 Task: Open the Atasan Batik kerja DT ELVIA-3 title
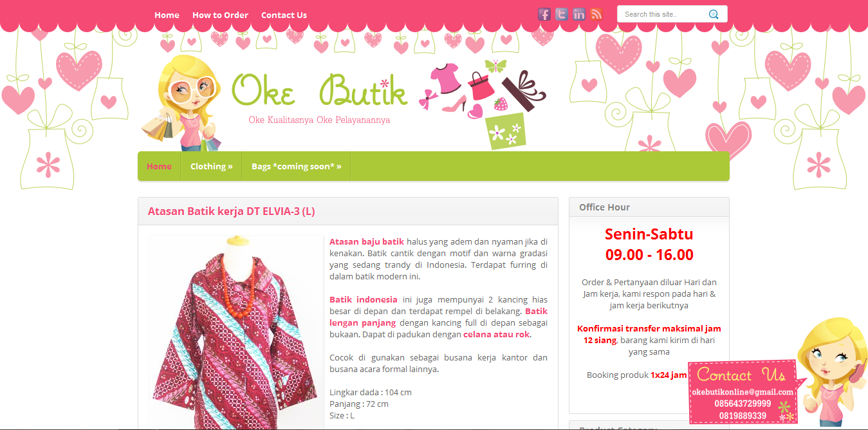[232, 211]
